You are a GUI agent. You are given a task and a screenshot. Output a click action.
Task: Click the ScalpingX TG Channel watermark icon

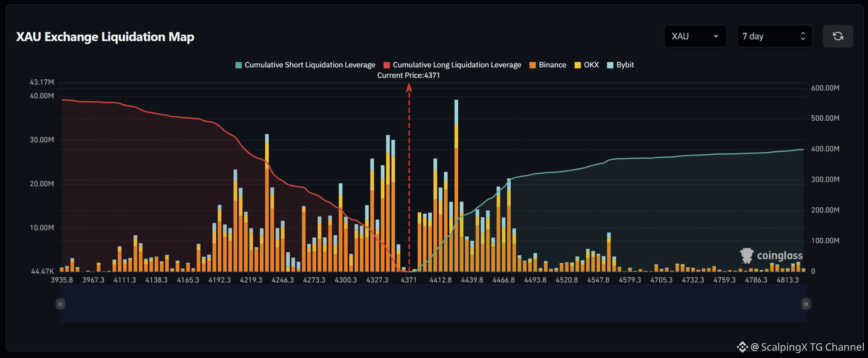742,347
